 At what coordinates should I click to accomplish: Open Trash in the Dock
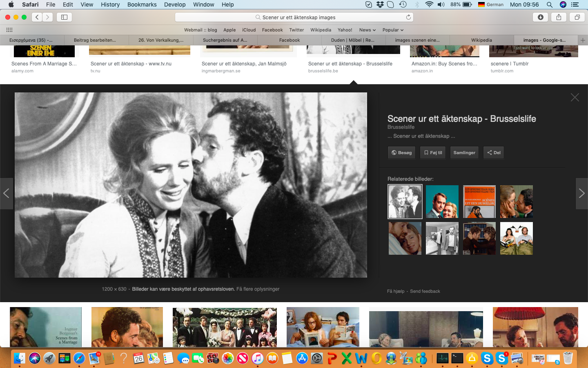tap(568, 359)
